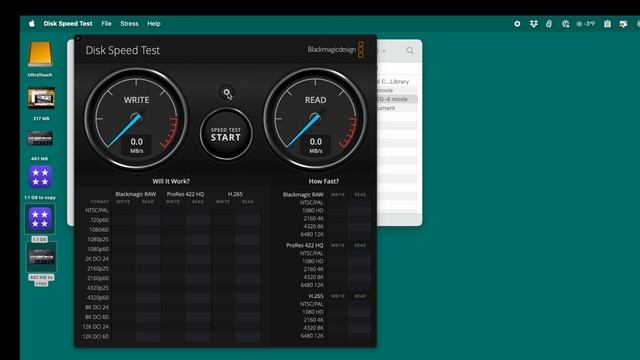The width and height of the screenshot is (640, 360).
Task: Select the "G-4 movie" row in the Finder window
Action: [x=397, y=99]
